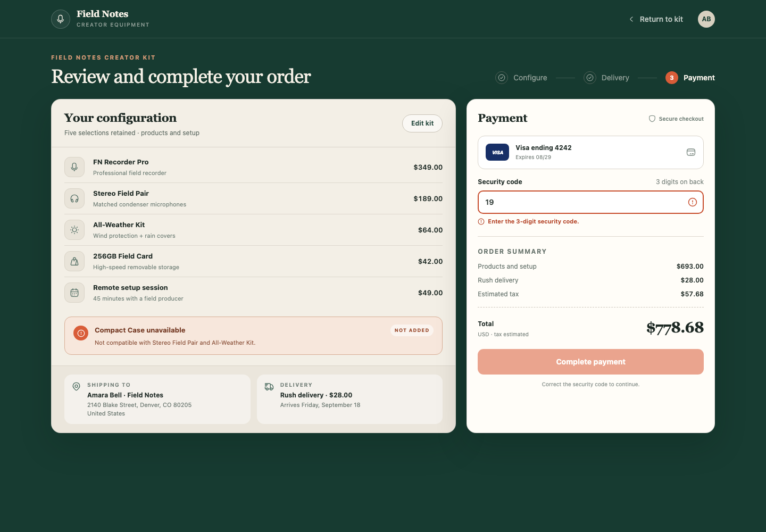Select the Visa ending 4242 card

(x=590, y=152)
